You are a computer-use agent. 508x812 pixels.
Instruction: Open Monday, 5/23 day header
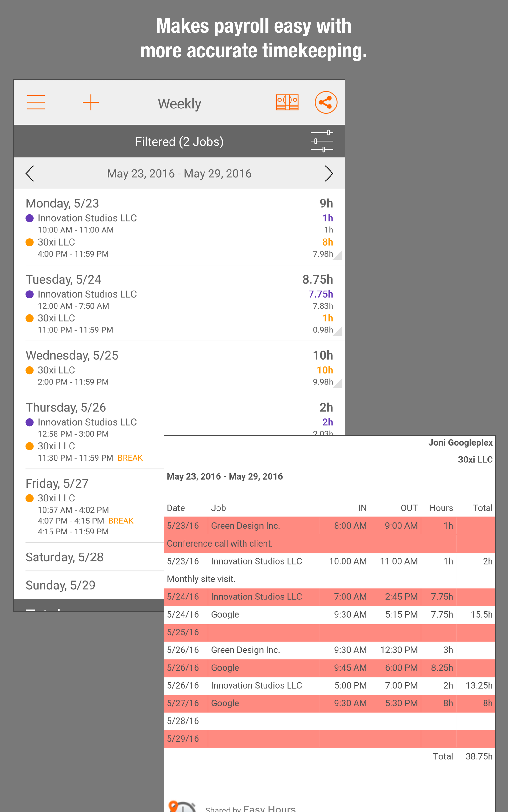63,203
